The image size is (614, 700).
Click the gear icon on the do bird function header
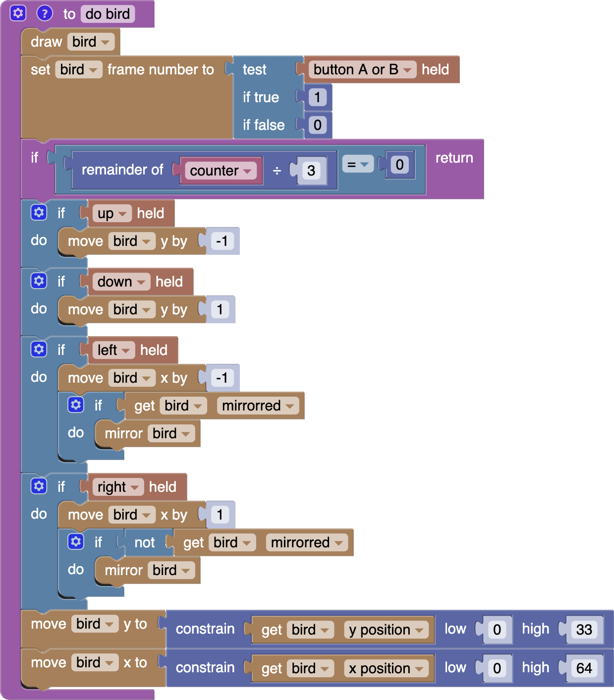pos(18,13)
